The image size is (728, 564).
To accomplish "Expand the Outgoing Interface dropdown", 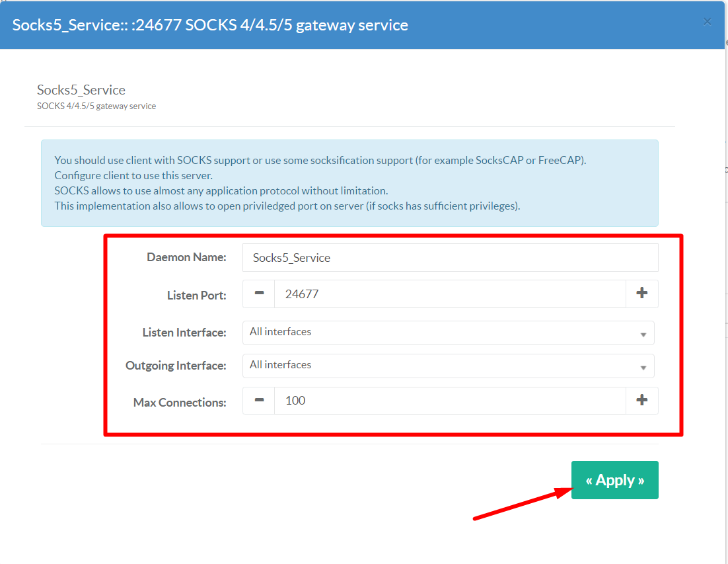I will (x=448, y=366).
